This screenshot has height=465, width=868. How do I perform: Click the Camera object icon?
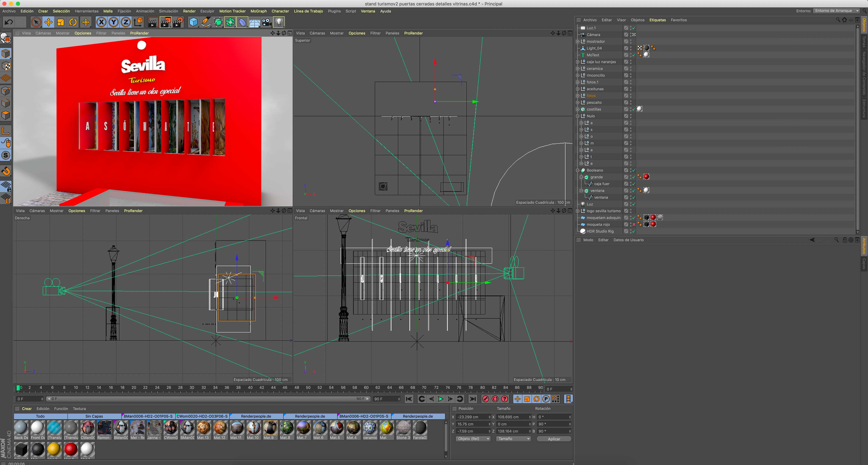pos(267,22)
